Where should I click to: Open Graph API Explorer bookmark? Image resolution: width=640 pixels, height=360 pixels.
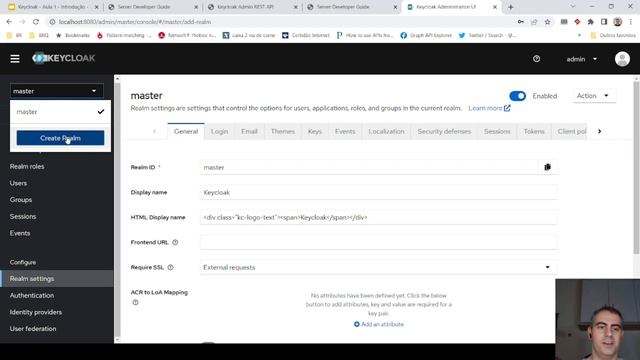(x=426, y=36)
